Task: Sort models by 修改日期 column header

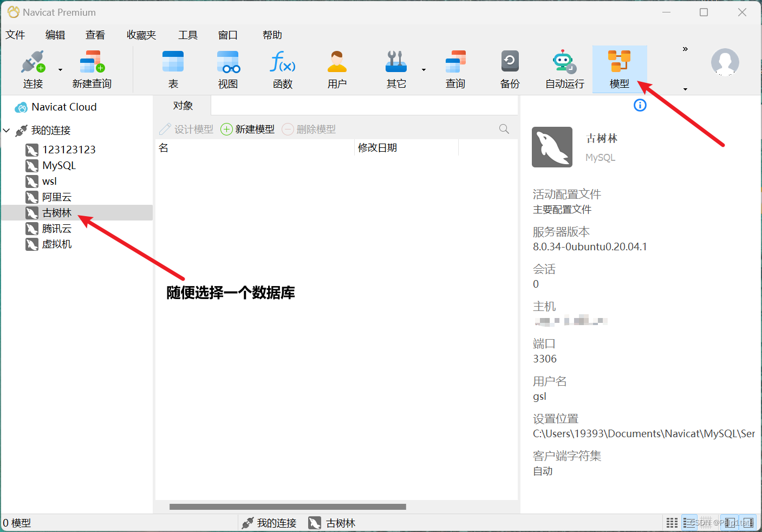Action: tap(406, 148)
